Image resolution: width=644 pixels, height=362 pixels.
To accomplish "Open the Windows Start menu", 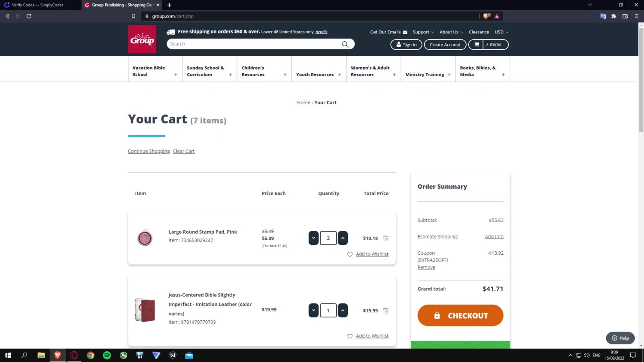I will [x=8, y=355].
